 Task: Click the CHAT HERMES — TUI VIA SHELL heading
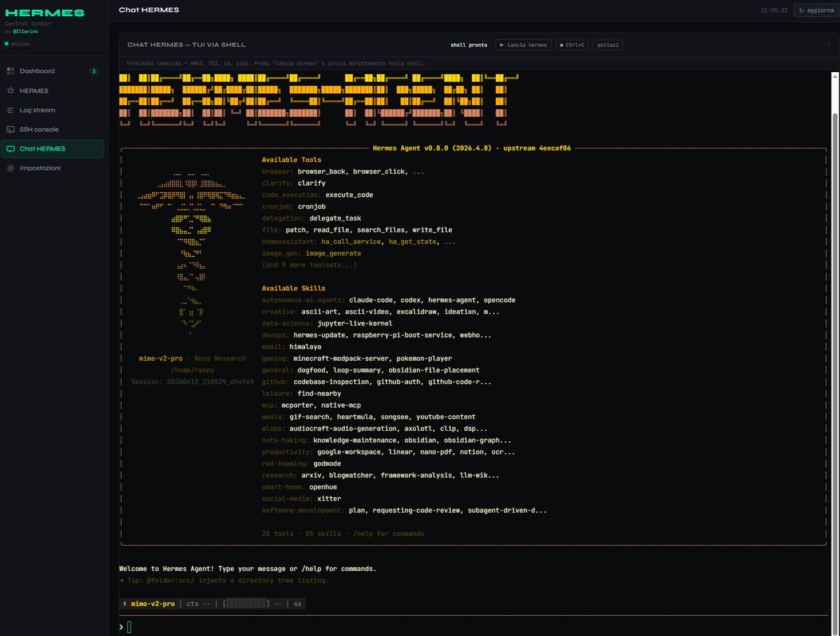click(186, 45)
